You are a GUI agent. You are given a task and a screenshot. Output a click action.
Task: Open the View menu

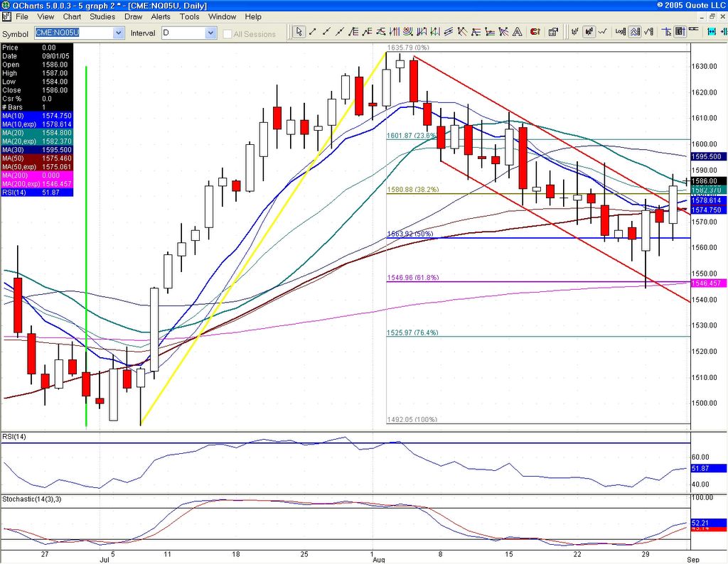[45, 17]
